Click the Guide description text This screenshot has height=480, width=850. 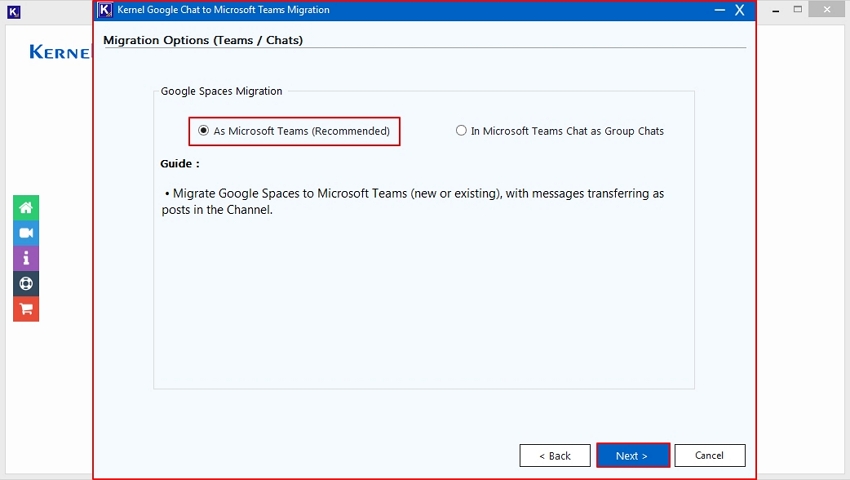[x=412, y=201]
